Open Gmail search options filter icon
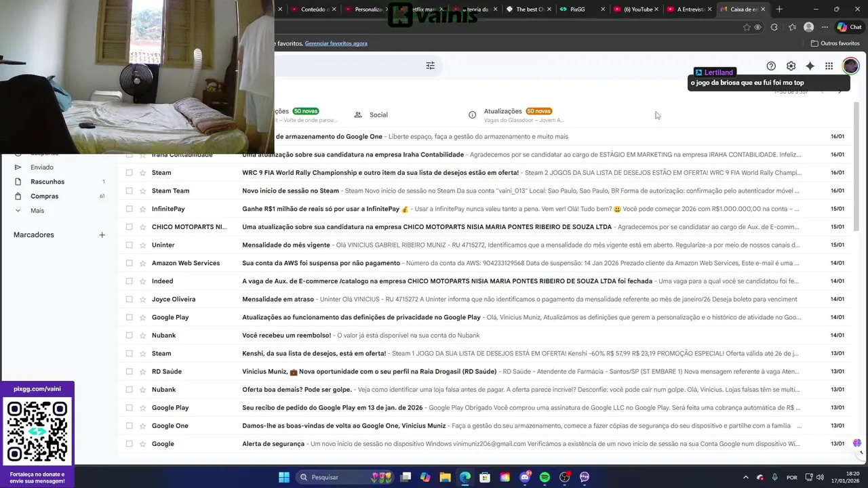This screenshot has height=488, width=868. coord(430,66)
